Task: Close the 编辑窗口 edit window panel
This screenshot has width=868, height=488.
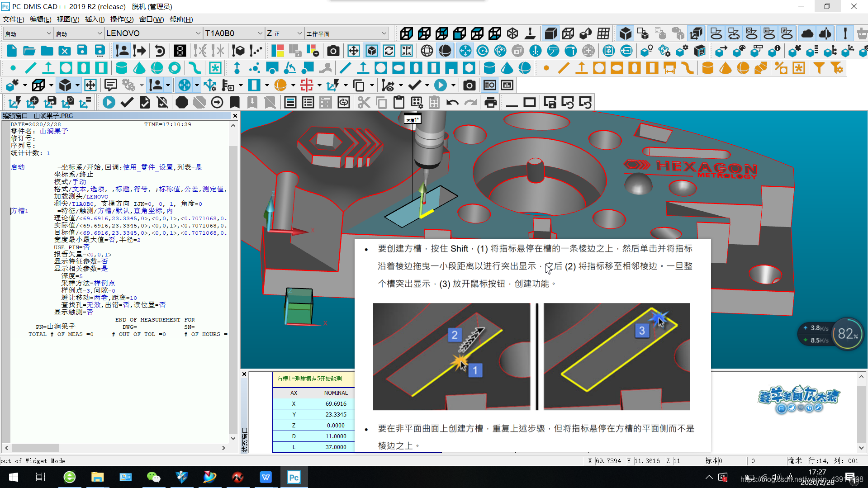Action: [x=235, y=116]
